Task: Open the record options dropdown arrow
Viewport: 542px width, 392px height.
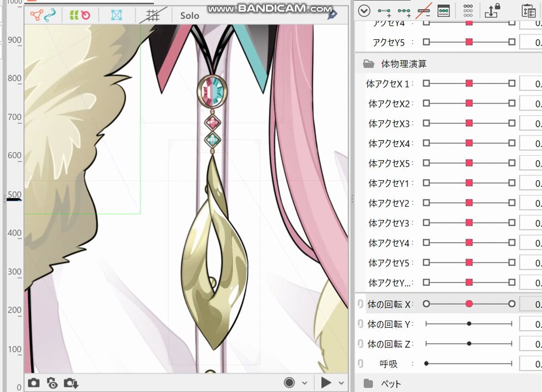Action: pyautogui.click(x=305, y=383)
